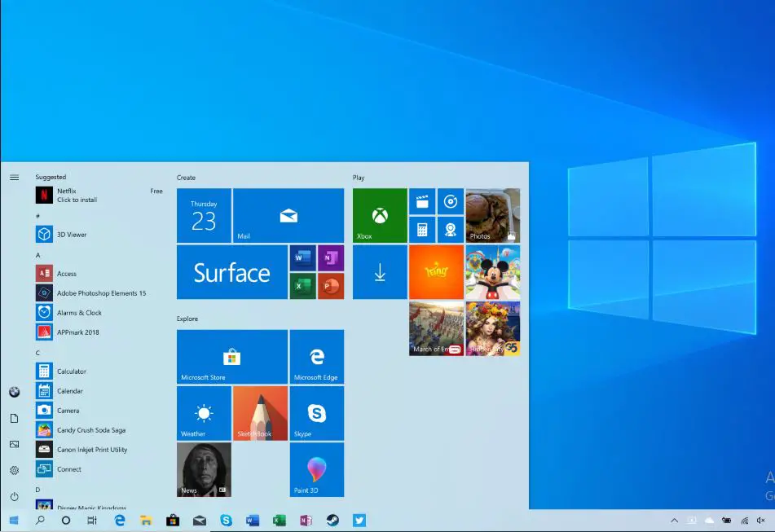Image resolution: width=775 pixels, height=532 pixels.
Task: Launch the Connect app
Action: click(x=99, y=469)
